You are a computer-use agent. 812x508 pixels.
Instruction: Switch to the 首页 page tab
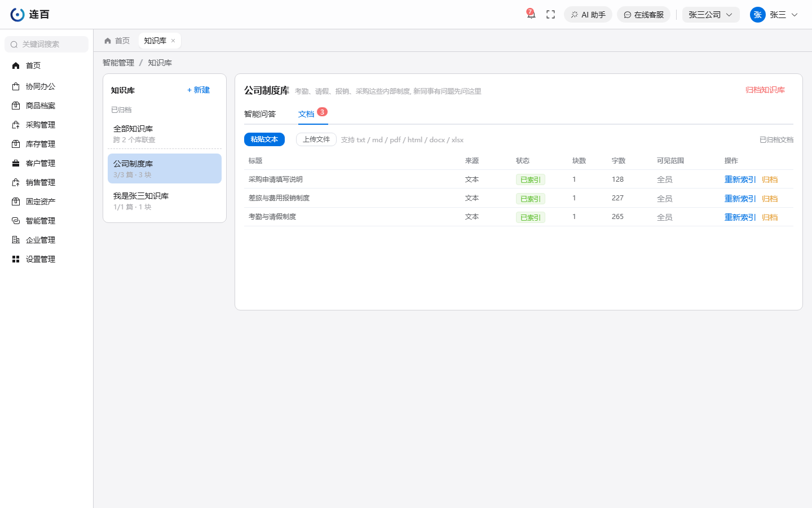click(117, 41)
